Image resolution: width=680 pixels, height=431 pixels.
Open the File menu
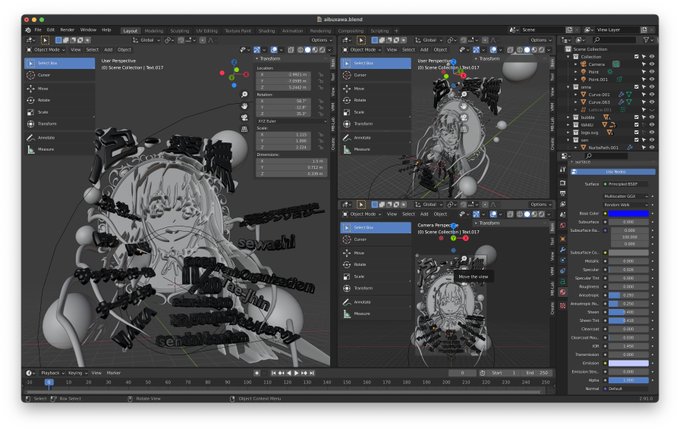pyautogui.click(x=38, y=30)
